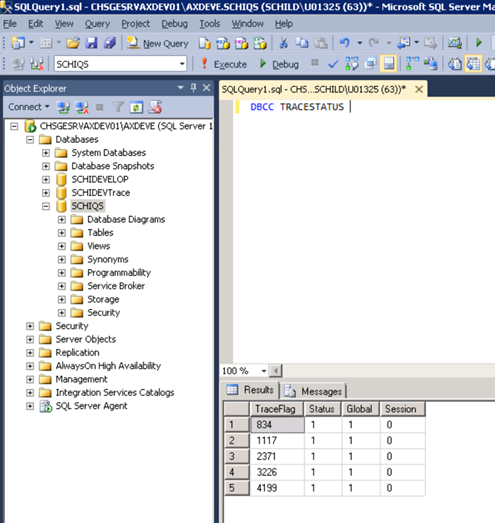This screenshot has height=523, width=495.
Task: Pin the Object Explorer panel
Action: [193, 88]
